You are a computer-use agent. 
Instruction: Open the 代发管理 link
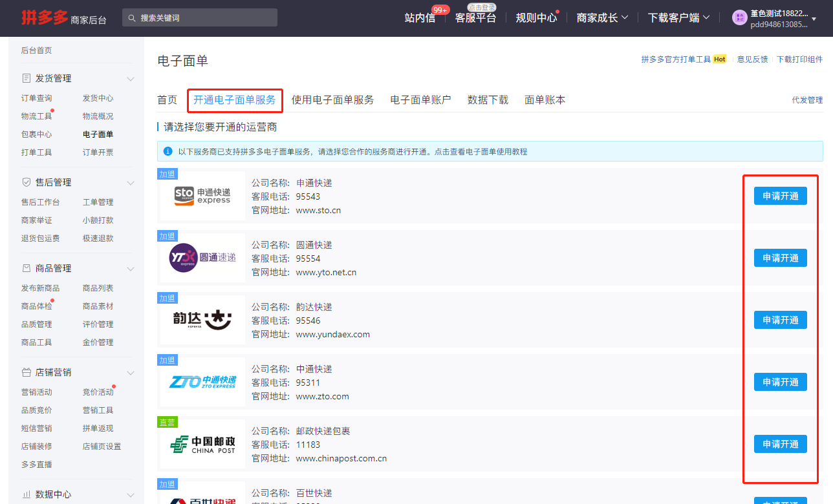click(x=808, y=100)
